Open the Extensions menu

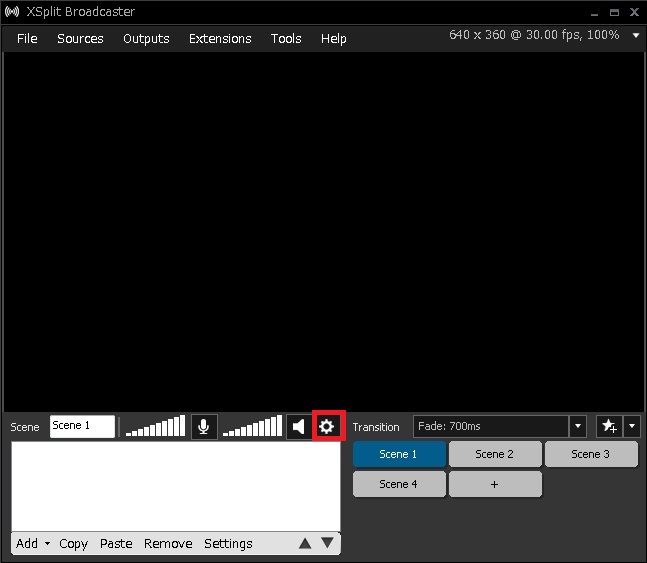click(220, 38)
